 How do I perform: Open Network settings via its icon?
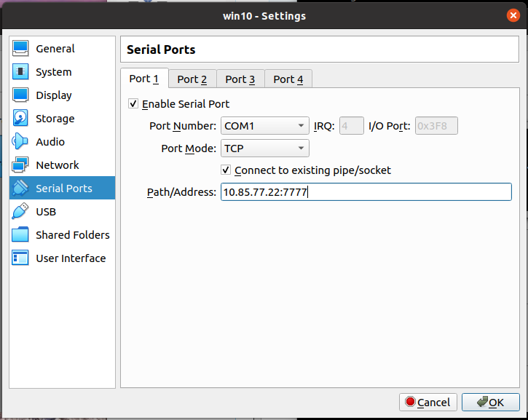click(21, 165)
